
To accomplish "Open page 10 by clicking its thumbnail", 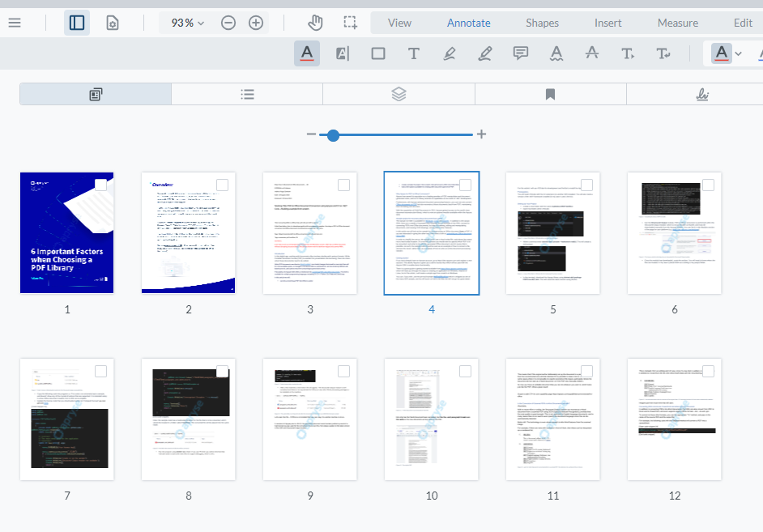I will coord(432,419).
